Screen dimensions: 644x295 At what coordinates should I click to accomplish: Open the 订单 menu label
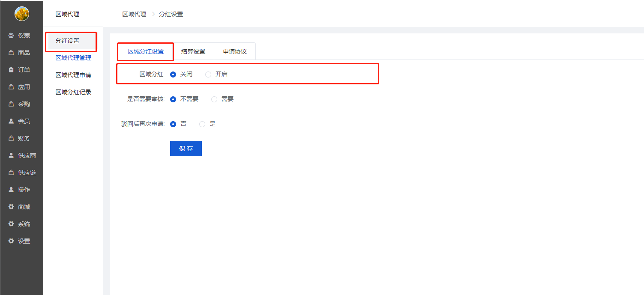click(x=24, y=70)
